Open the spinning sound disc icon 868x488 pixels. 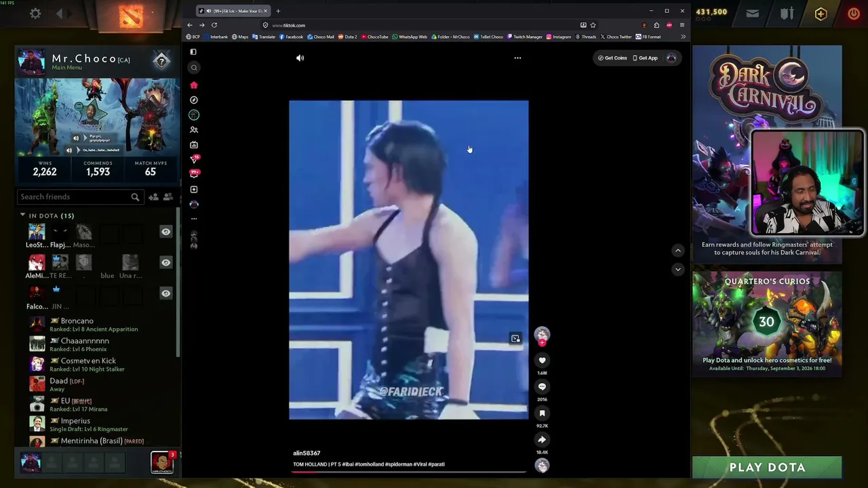point(542,466)
